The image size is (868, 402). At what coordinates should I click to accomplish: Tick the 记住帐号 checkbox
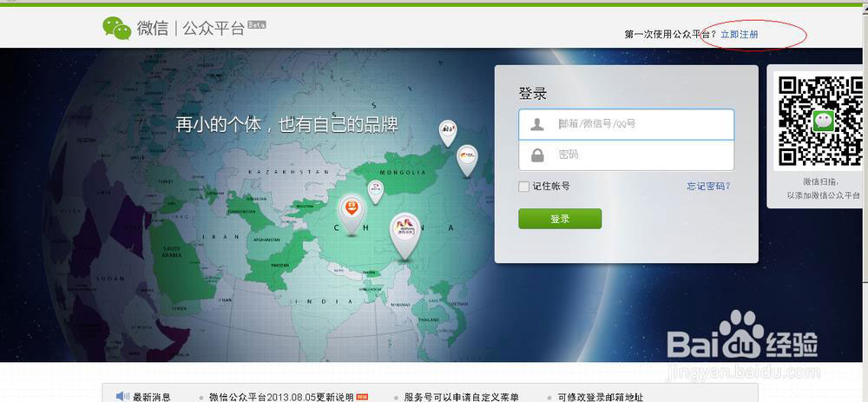523,187
